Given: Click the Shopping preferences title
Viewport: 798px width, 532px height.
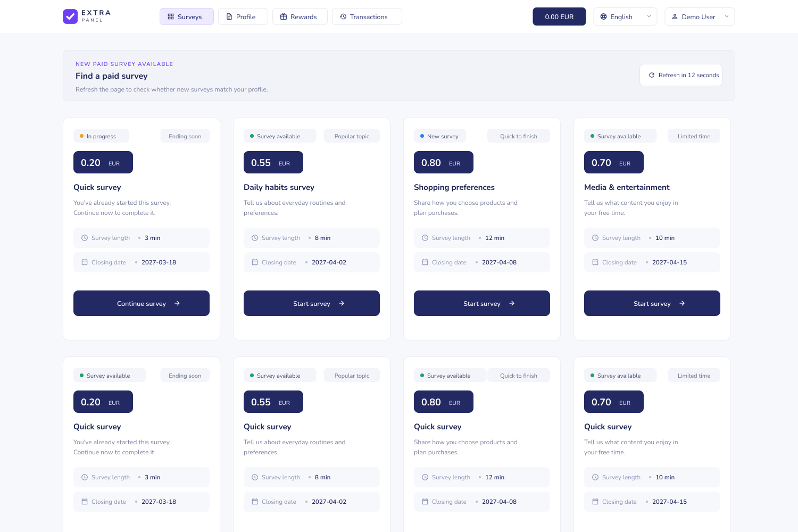Looking at the screenshot, I should click(x=454, y=187).
